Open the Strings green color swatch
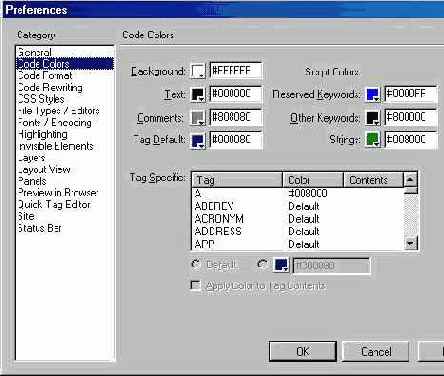The width and height of the screenshot is (444, 376). pyautogui.click(x=373, y=139)
